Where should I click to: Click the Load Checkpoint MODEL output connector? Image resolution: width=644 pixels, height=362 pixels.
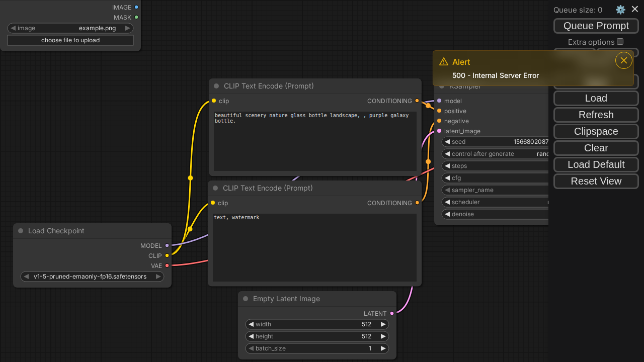(x=167, y=246)
